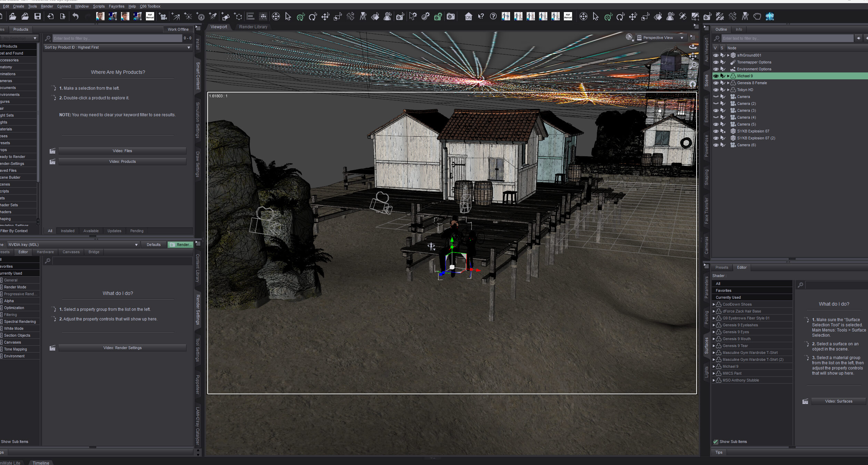Click the Undo arrow icon

[x=76, y=16]
